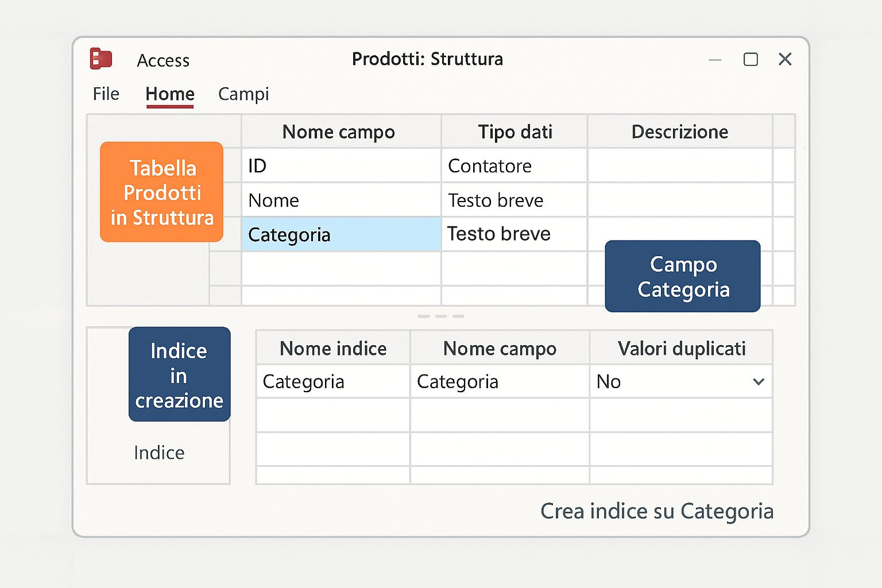
Task: Click the Nome indice column header
Action: 333,349
